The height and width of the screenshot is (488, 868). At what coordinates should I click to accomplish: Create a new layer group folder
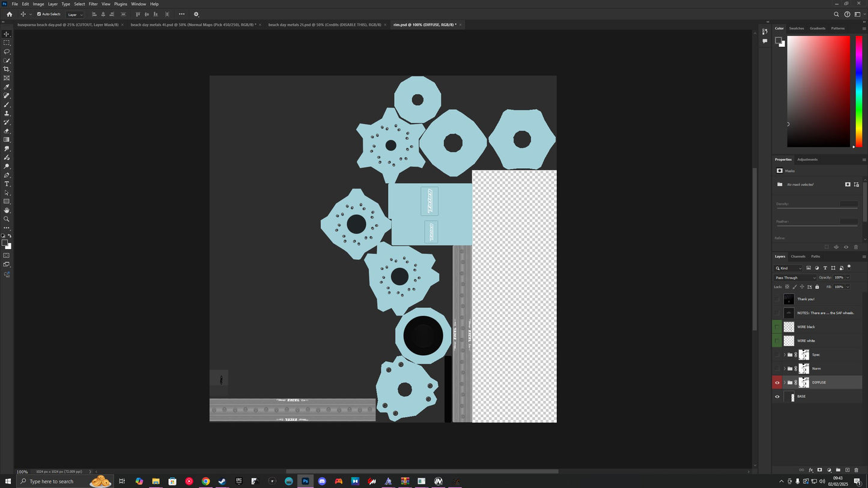(838, 470)
